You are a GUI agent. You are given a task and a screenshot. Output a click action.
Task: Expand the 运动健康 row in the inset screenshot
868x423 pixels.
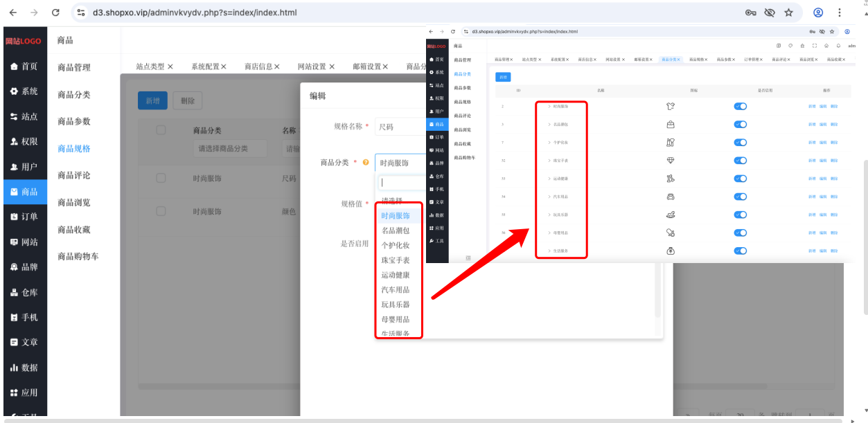click(549, 179)
